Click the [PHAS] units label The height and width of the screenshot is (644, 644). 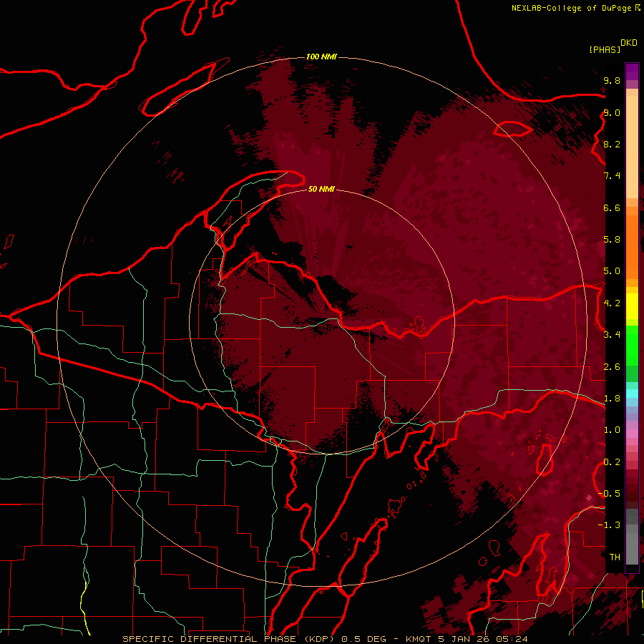tap(605, 49)
